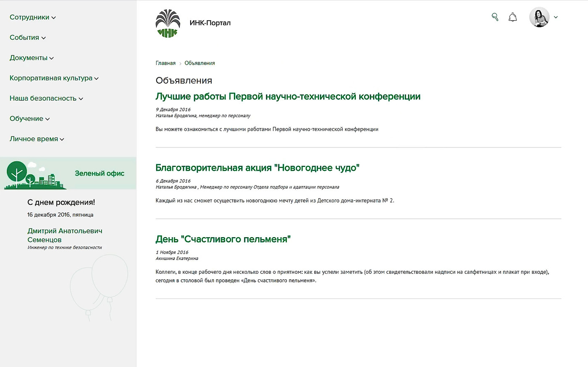Click the notification bell icon
The image size is (588, 367).
(x=513, y=17)
